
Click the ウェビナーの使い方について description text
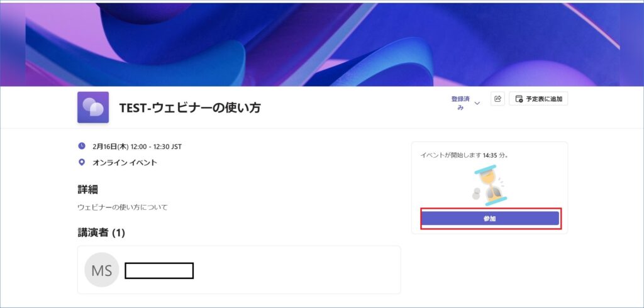[x=122, y=207]
